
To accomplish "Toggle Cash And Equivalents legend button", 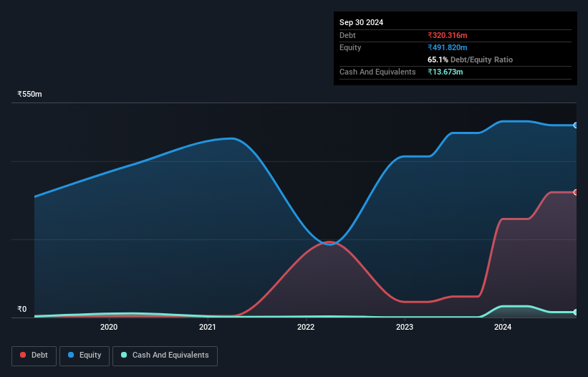I will (165, 355).
